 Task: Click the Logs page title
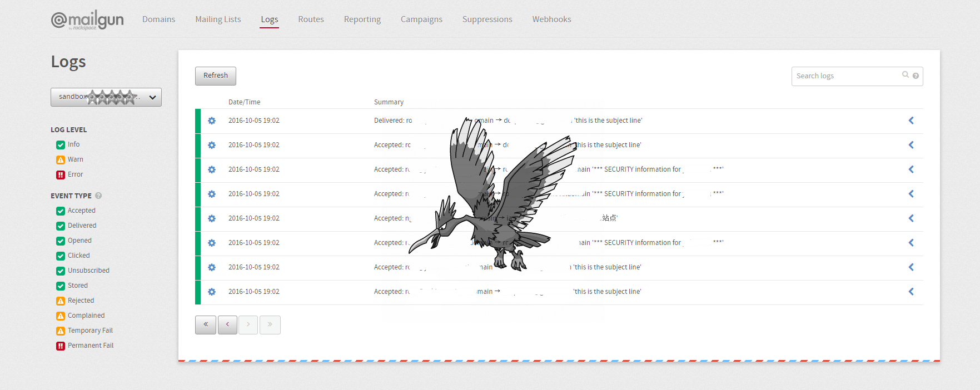[x=68, y=62]
